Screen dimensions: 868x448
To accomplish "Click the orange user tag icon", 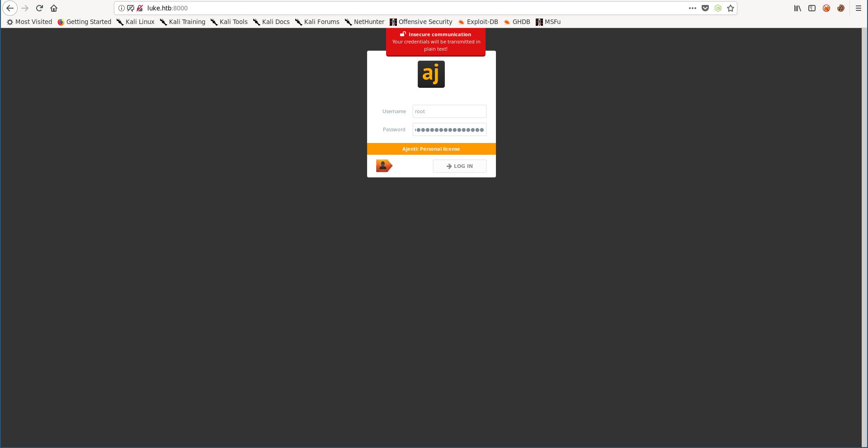I will (x=384, y=166).
